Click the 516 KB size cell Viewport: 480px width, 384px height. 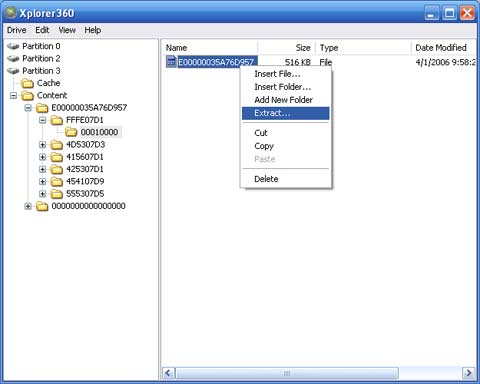coord(298,62)
